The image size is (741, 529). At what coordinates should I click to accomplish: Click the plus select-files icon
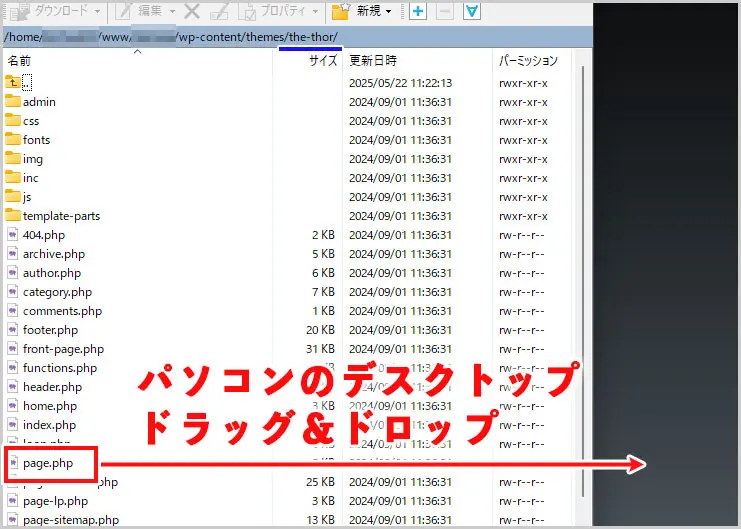pyautogui.click(x=418, y=11)
